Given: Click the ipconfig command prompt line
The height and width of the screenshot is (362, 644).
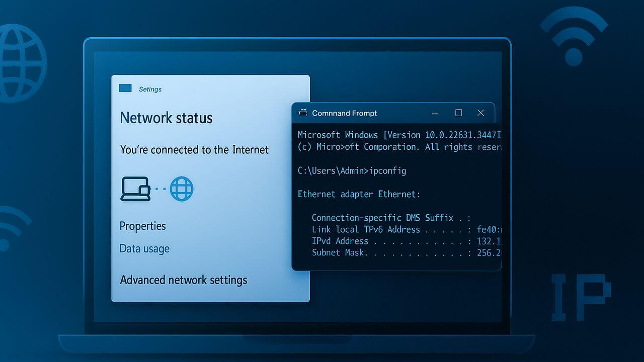Looking at the screenshot, I should 352,171.
